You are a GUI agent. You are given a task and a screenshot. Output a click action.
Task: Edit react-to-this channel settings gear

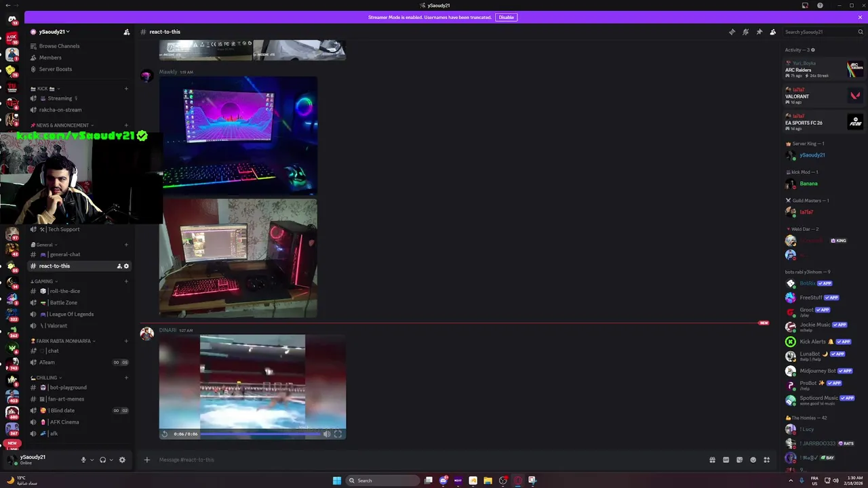(x=126, y=266)
